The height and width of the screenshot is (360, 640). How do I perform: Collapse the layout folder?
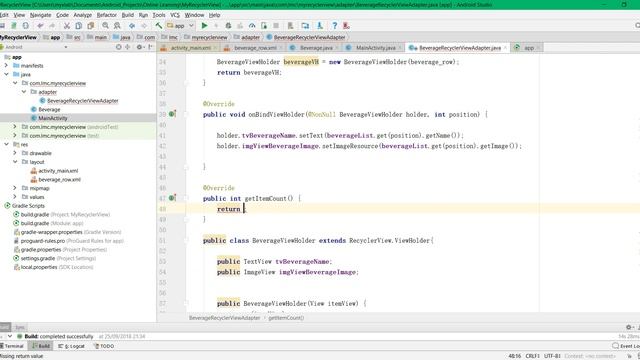[x=15, y=162]
